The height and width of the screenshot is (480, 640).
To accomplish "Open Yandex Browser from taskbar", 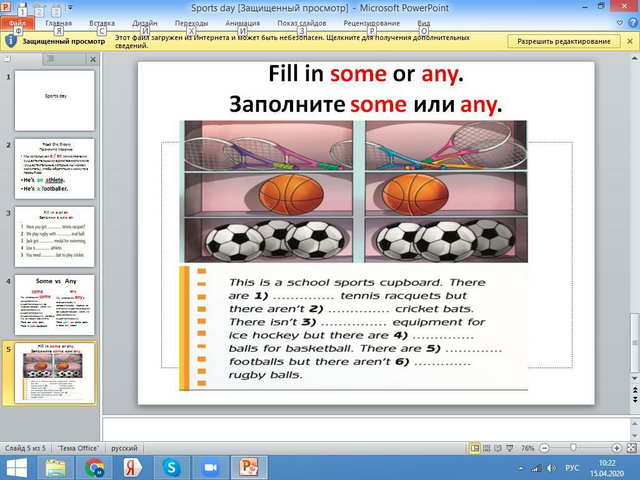I will [x=133, y=467].
